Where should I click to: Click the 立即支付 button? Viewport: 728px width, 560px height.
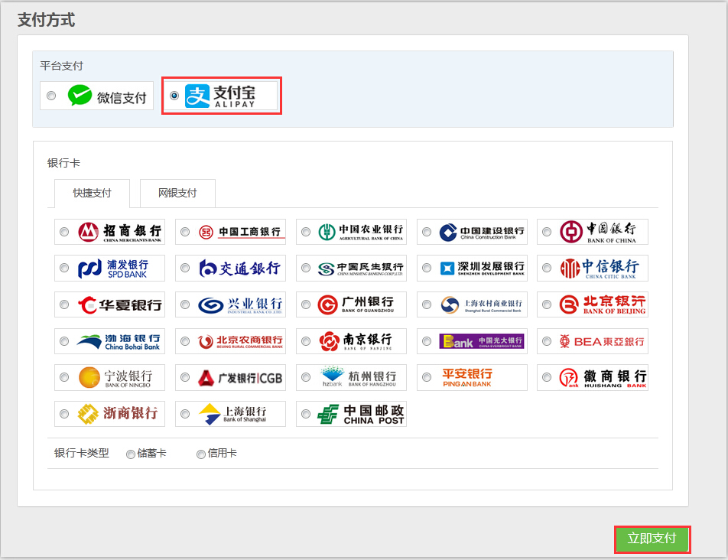pyautogui.click(x=652, y=539)
